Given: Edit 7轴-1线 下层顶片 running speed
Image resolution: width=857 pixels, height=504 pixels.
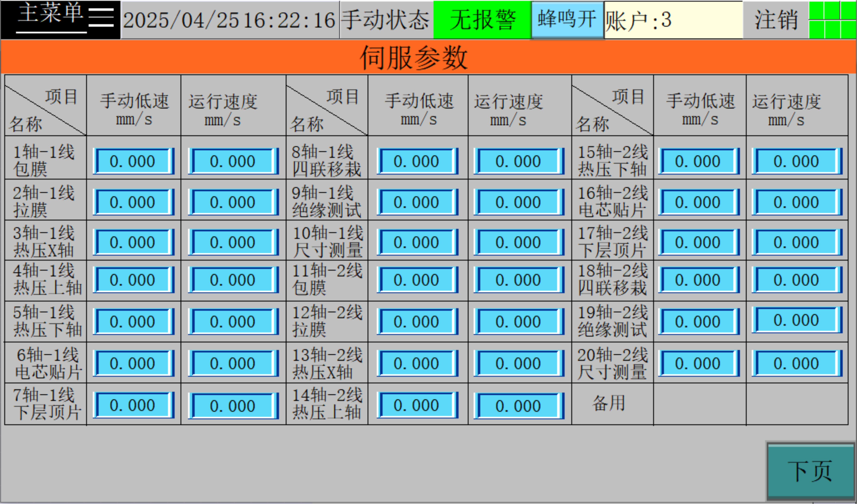Looking at the screenshot, I should [x=233, y=405].
